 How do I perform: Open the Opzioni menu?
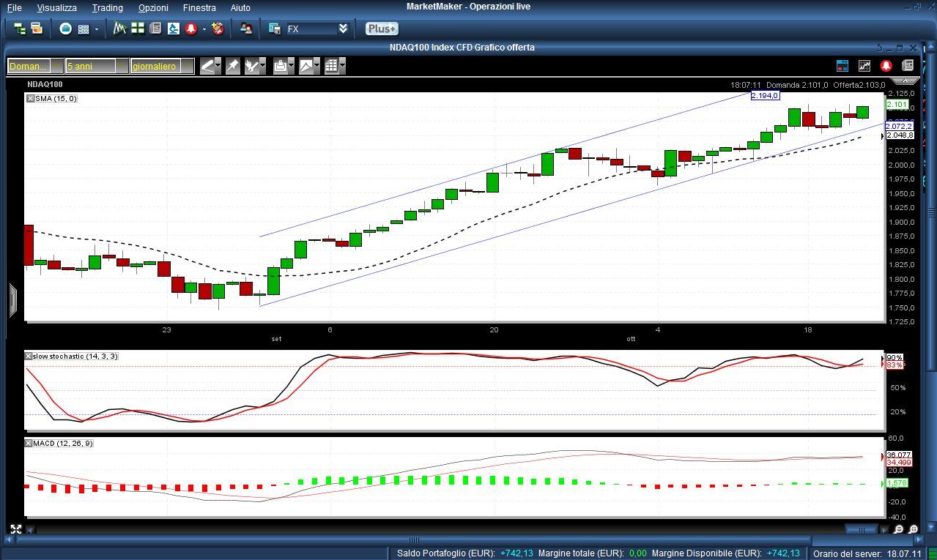(152, 7)
